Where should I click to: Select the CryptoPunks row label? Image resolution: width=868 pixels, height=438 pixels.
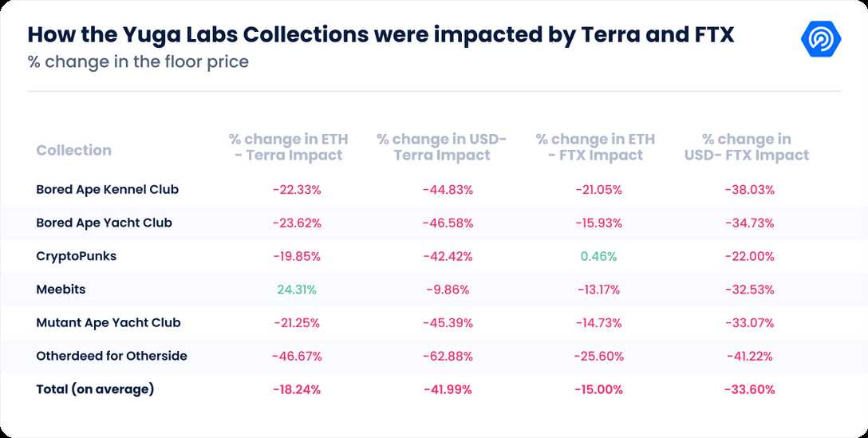coord(77,256)
